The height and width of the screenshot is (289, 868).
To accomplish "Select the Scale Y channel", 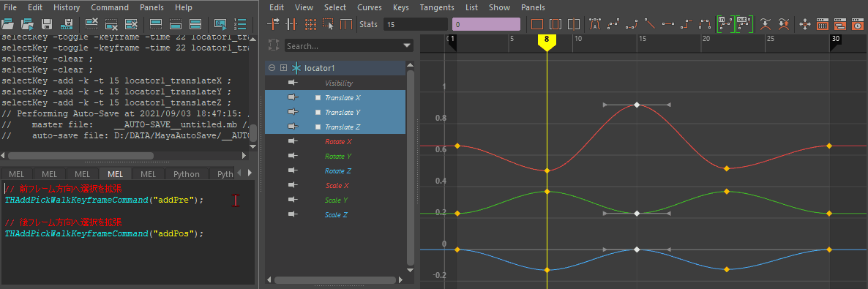I will click(336, 200).
